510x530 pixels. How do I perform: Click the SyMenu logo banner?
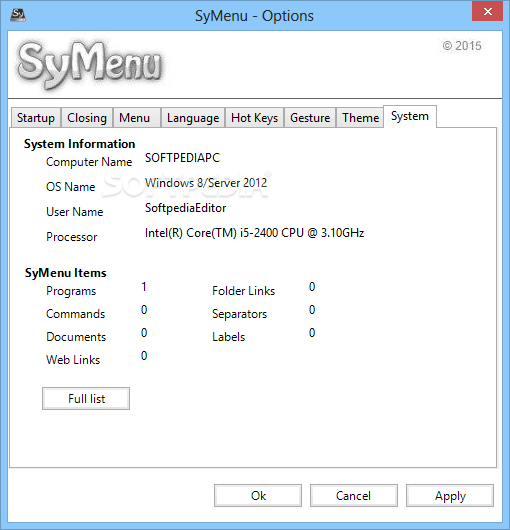pos(90,64)
